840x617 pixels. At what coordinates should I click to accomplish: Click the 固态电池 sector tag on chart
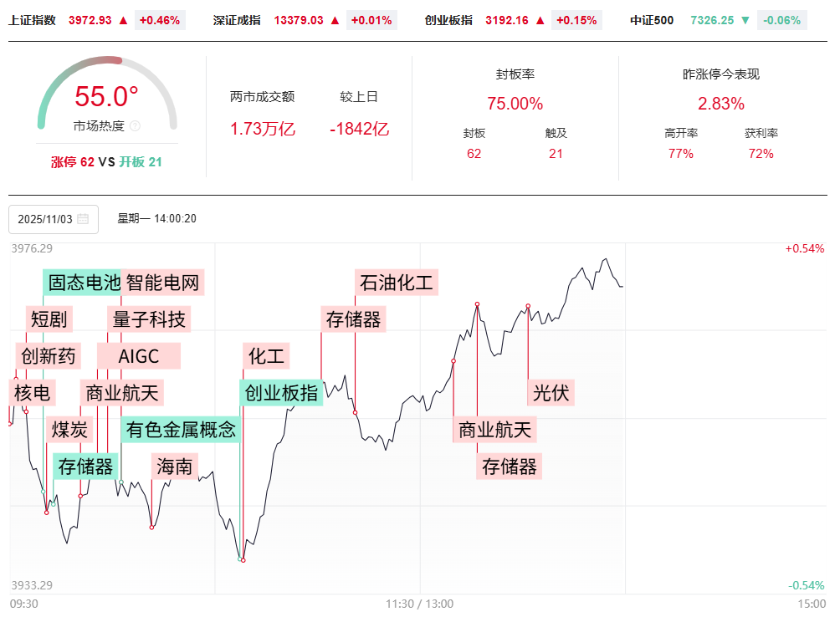point(84,282)
